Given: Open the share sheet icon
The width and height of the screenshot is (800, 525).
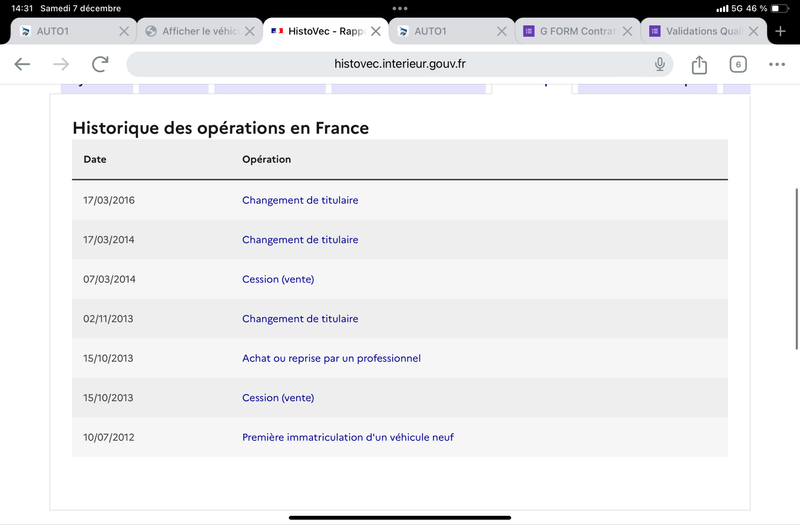Looking at the screenshot, I should tap(699, 64).
